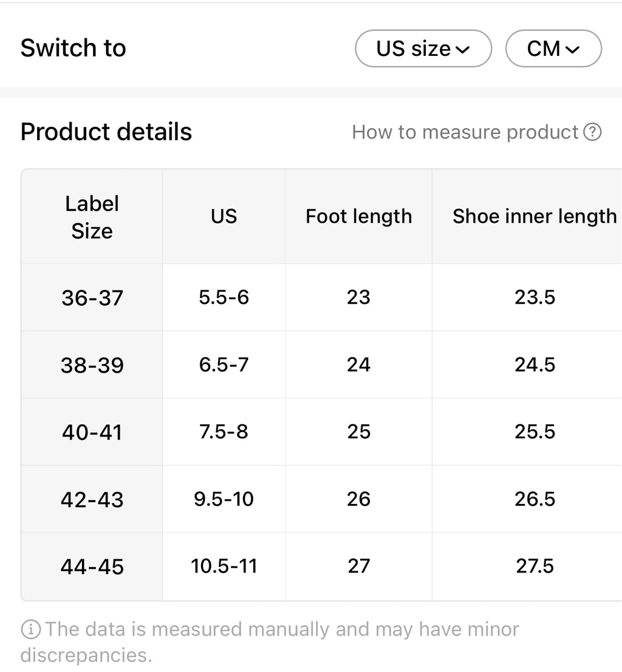
Task: Click the question mark help icon
Action: (x=592, y=132)
